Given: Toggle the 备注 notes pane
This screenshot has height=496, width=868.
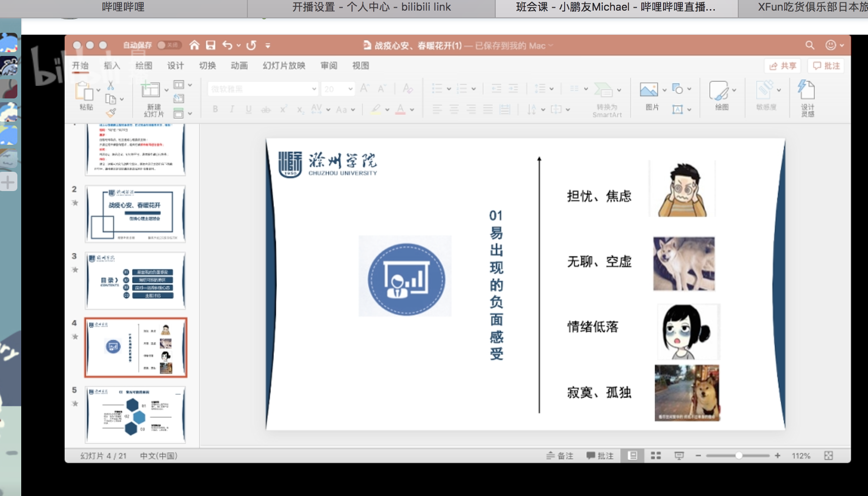Looking at the screenshot, I should click(559, 455).
